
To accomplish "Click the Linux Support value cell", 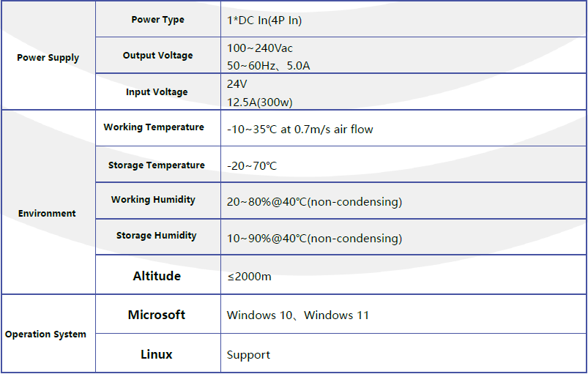I will tap(403, 353).
